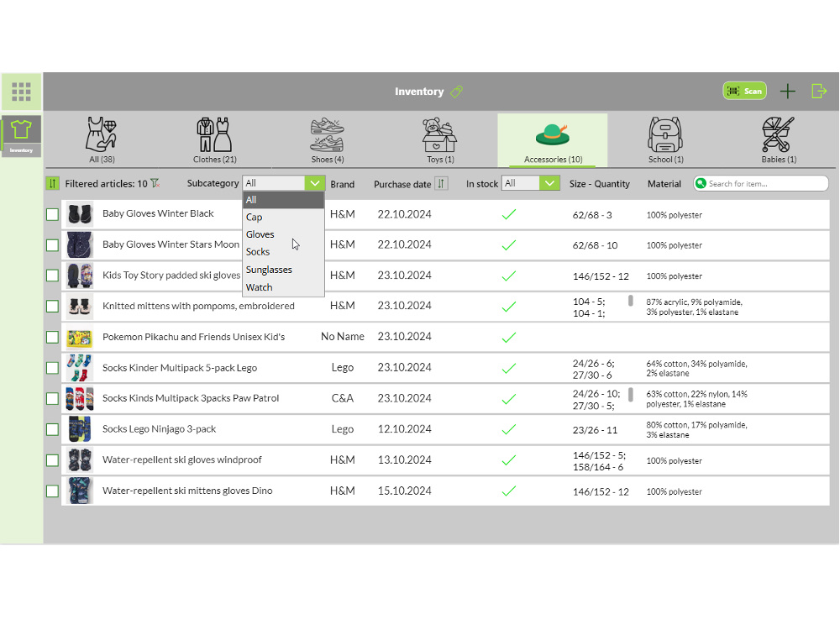Open Paw Patrol socks thumbnail
This screenshot has width=840, height=630.
80,398
